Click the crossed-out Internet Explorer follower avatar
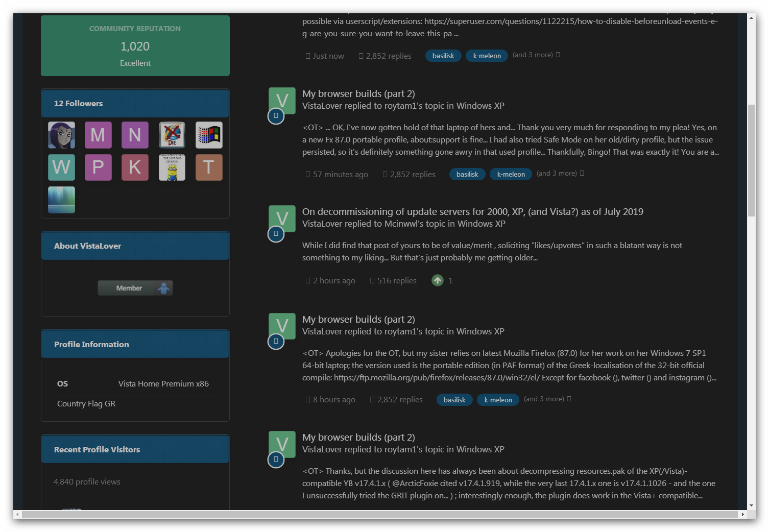 click(172, 135)
